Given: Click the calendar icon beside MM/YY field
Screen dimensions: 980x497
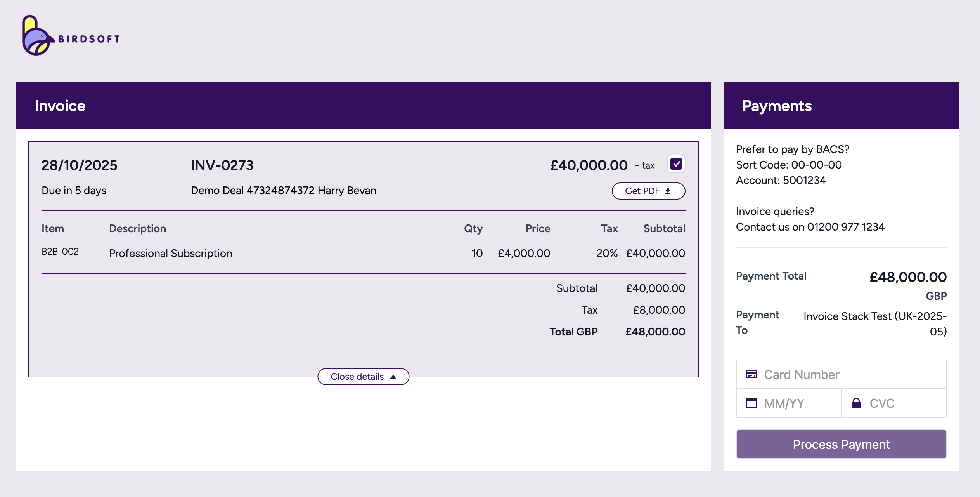Looking at the screenshot, I should coord(751,403).
